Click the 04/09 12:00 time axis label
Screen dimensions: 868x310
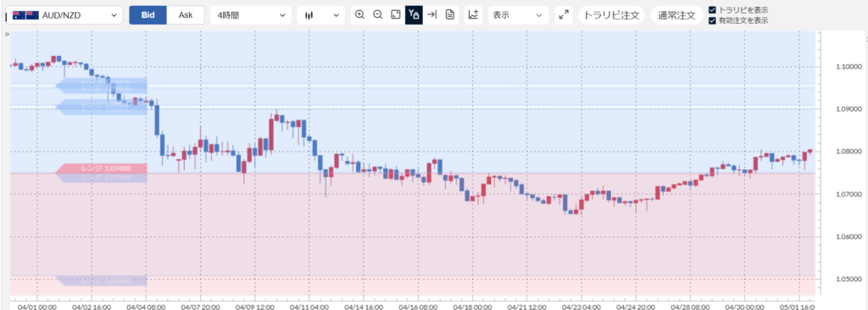254,306
